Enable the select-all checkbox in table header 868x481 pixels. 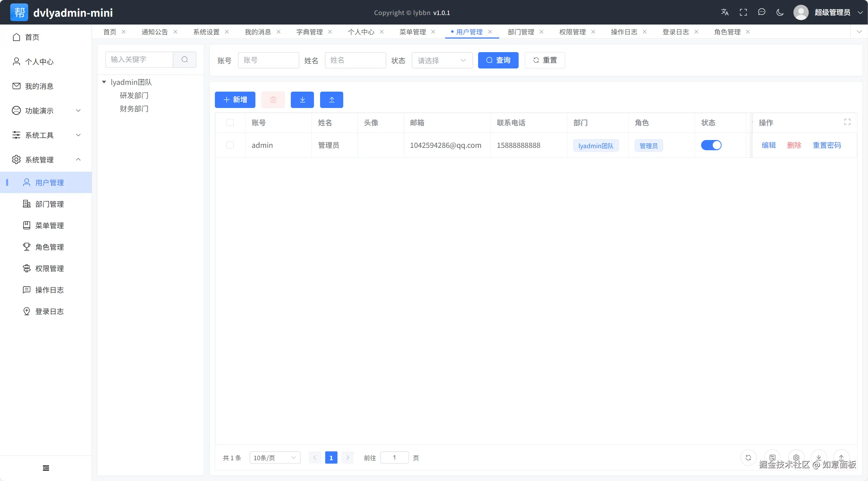pyautogui.click(x=230, y=123)
